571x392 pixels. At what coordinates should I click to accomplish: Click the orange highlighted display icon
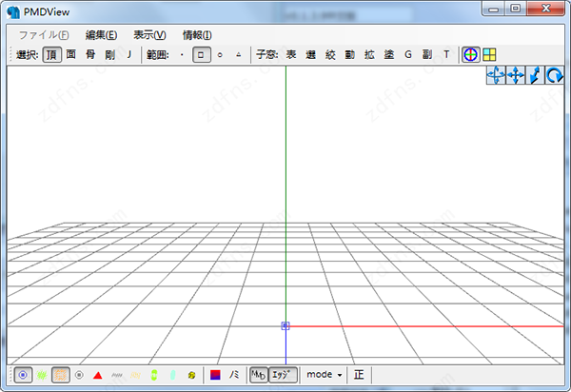pos(60,375)
